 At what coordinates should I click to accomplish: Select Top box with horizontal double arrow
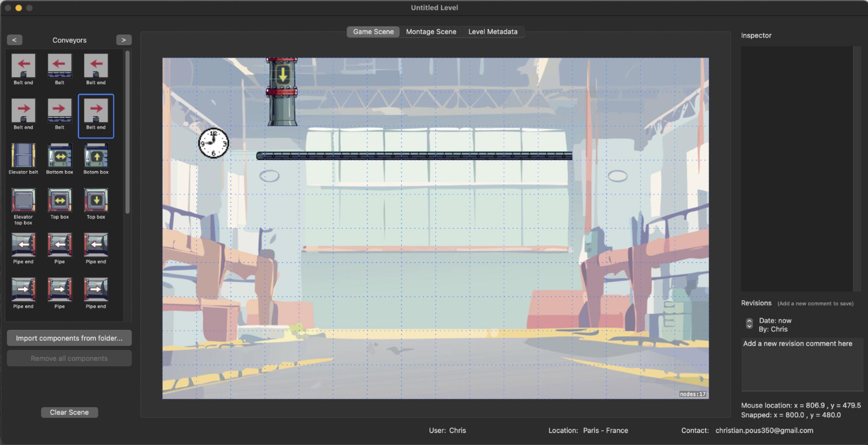tap(59, 200)
